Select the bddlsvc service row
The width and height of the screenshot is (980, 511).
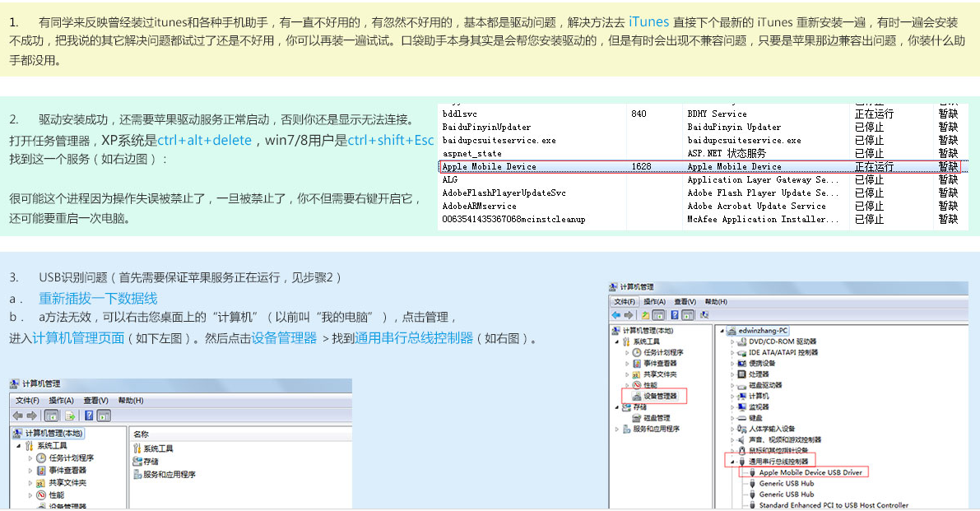704,114
